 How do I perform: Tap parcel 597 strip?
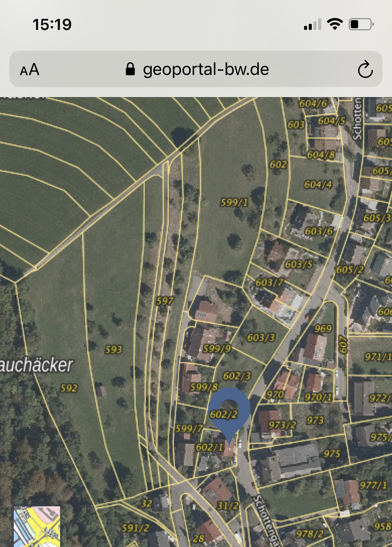coord(165,301)
